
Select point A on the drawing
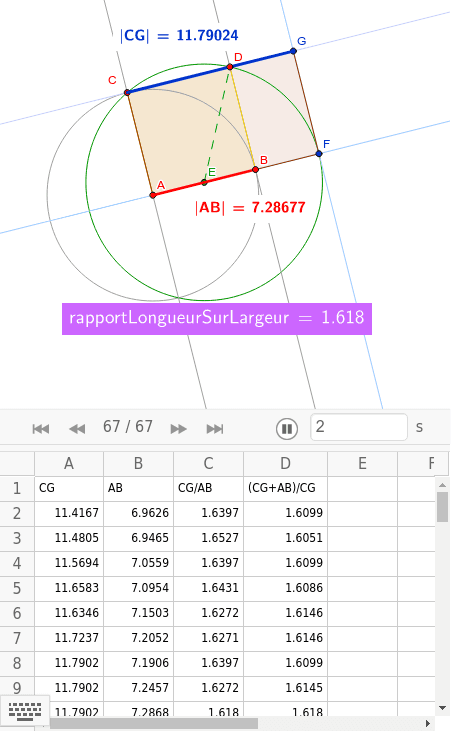pyautogui.click(x=153, y=195)
